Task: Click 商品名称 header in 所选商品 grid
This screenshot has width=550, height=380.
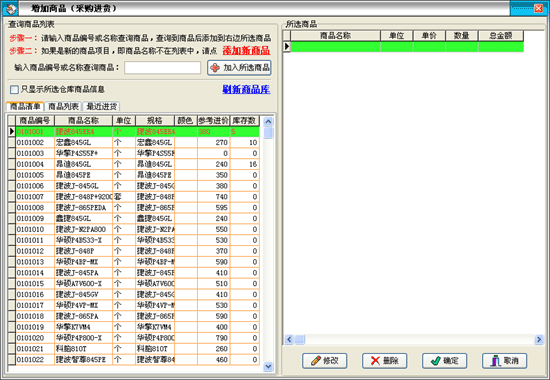Action: (x=335, y=35)
